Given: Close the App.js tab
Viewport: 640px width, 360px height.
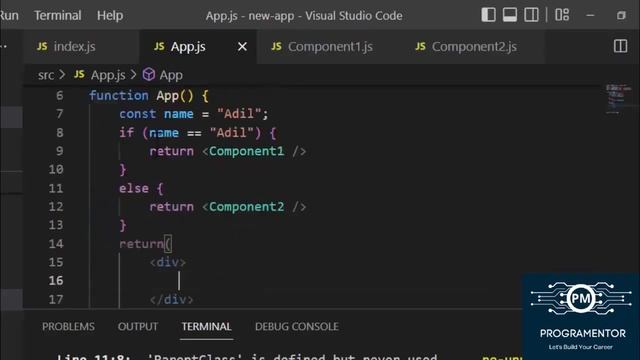Looking at the screenshot, I should click(242, 47).
